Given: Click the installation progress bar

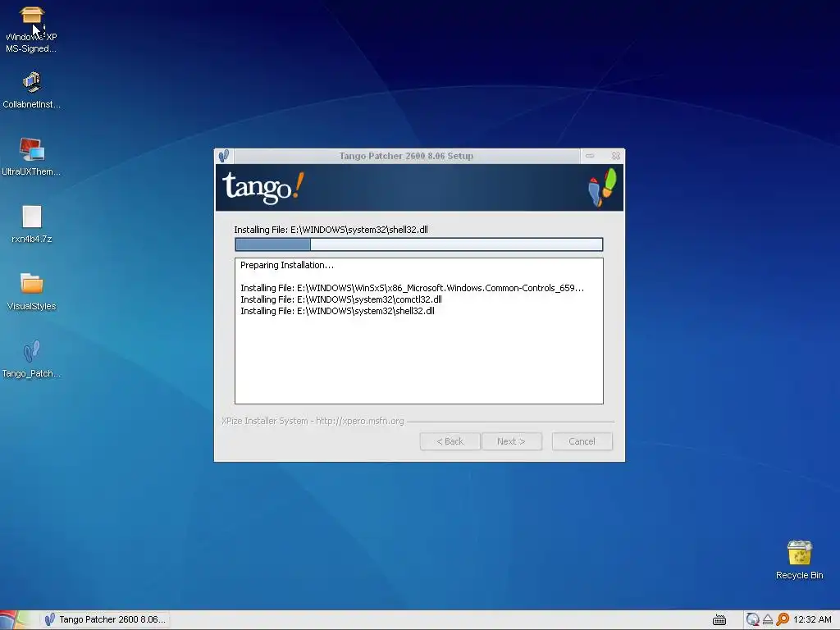Looking at the screenshot, I should 419,244.
